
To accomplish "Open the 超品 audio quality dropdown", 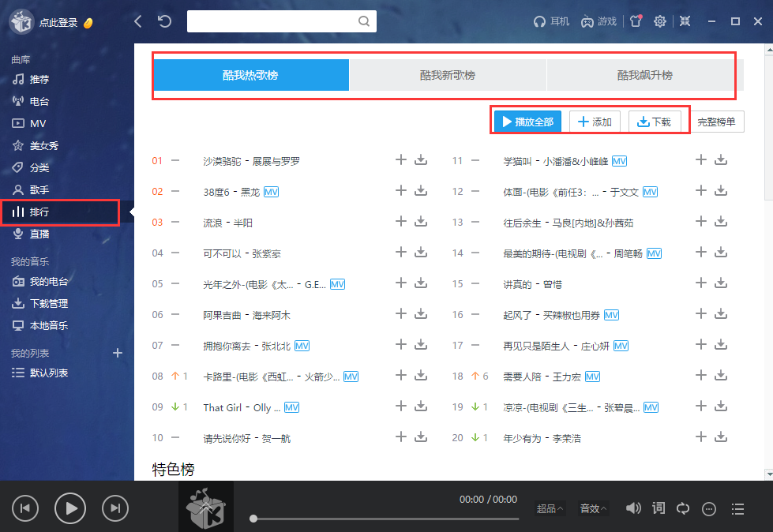I will tap(548, 508).
